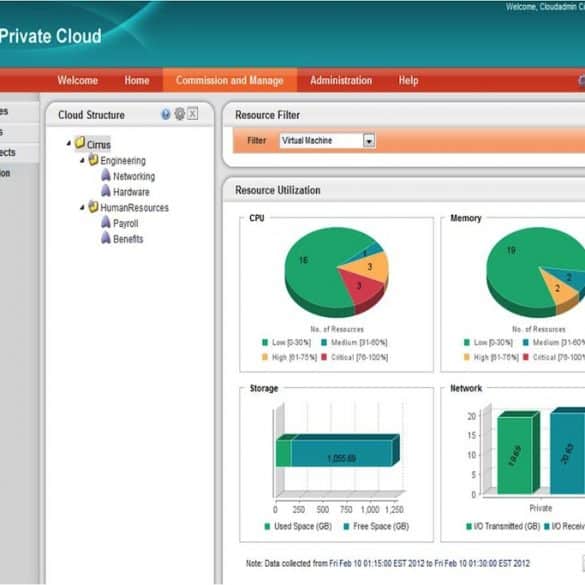Click the Private label under Network chart

pos(541,508)
